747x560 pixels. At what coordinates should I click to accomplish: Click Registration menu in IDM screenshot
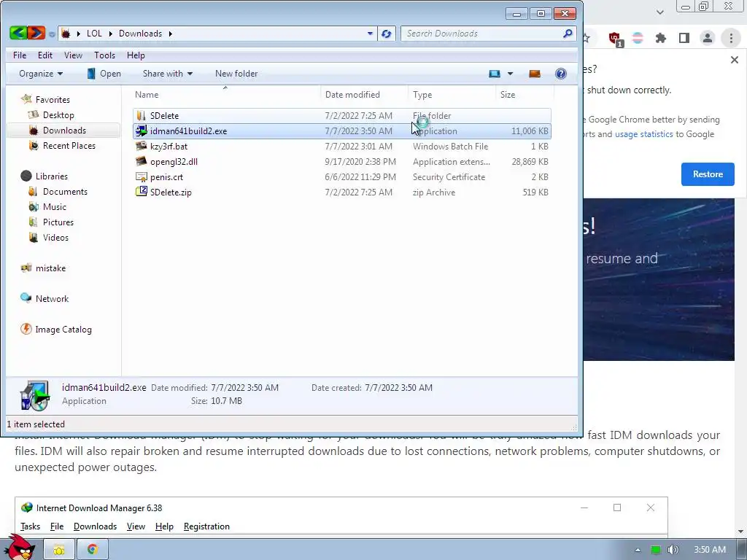206,526
